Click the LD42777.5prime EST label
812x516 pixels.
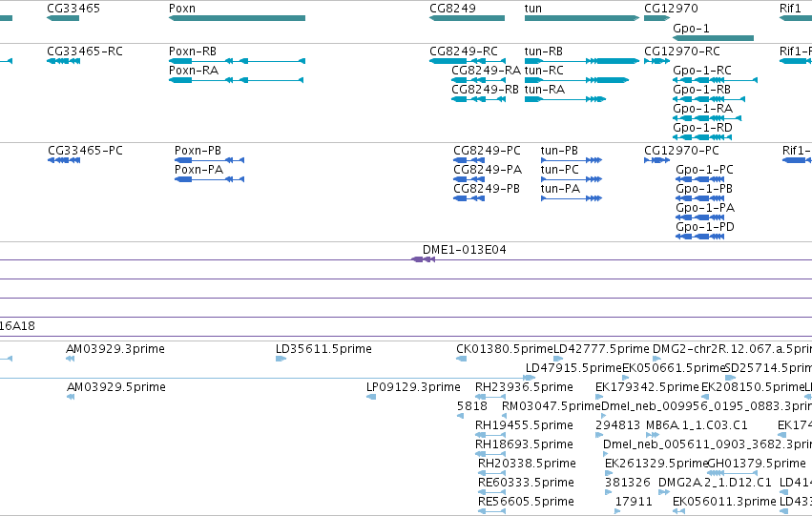(601, 349)
